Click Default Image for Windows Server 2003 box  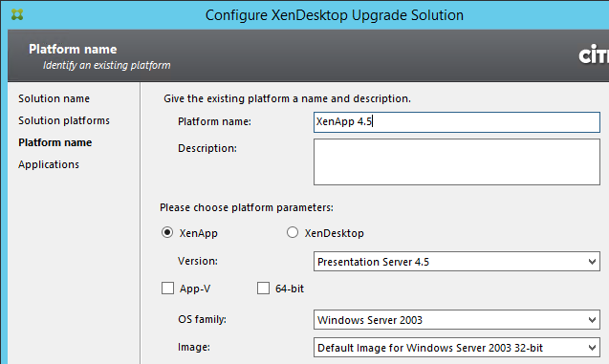[457, 348]
